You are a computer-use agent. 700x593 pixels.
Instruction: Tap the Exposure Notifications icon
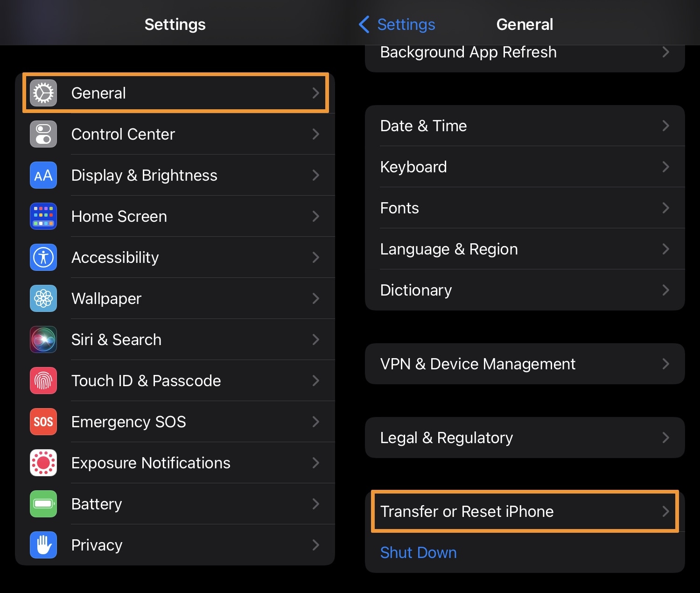point(43,463)
